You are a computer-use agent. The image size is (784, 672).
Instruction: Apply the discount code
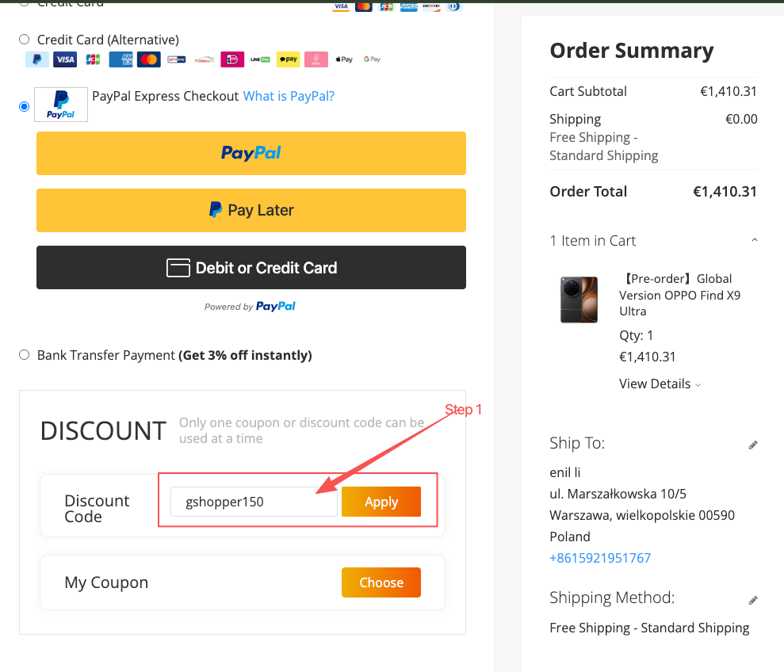(381, 502)
